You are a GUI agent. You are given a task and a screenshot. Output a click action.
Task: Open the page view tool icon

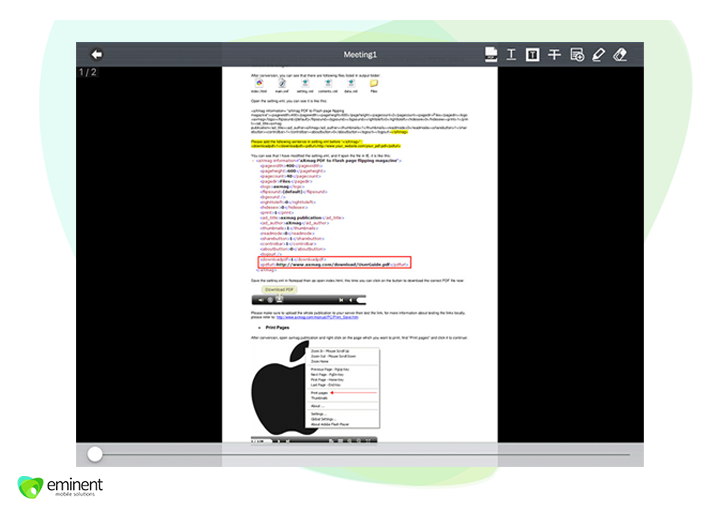(x=491, y=54)
